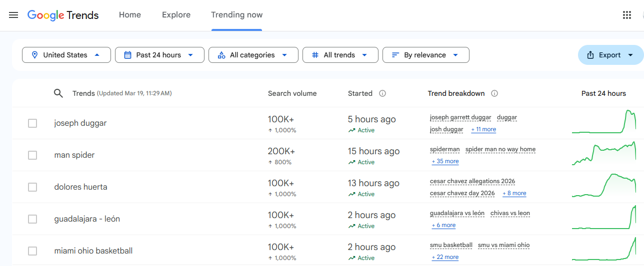
Task: Click the miami ohio basketball sparkline chart
Action: coord(604,249)
